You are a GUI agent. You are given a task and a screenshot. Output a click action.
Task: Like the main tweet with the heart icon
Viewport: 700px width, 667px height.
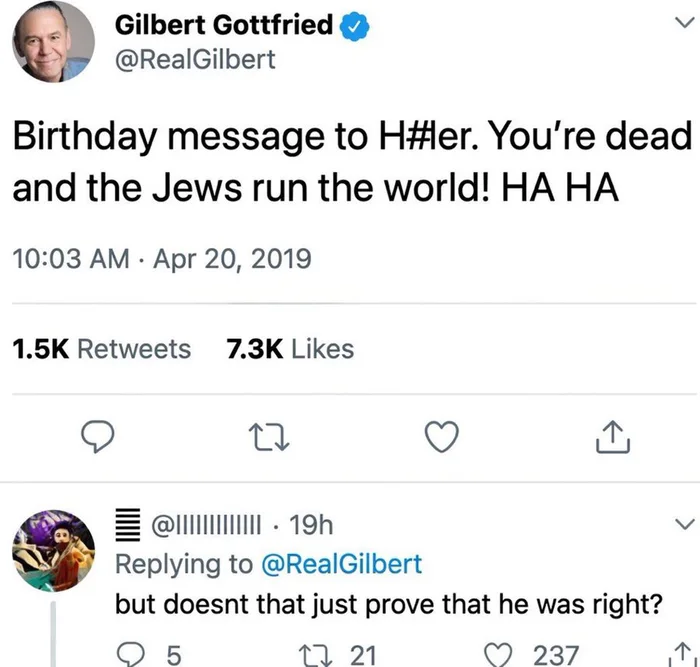[441, 437]
